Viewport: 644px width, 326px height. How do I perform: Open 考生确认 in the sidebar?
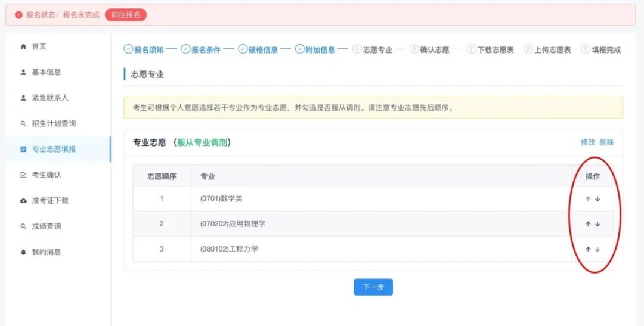(58, 175)
